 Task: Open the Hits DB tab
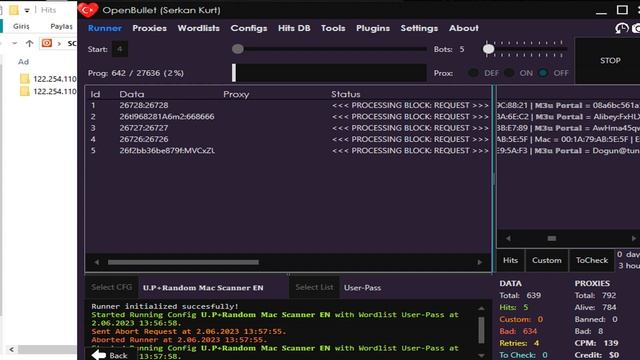tap(294, 28)
